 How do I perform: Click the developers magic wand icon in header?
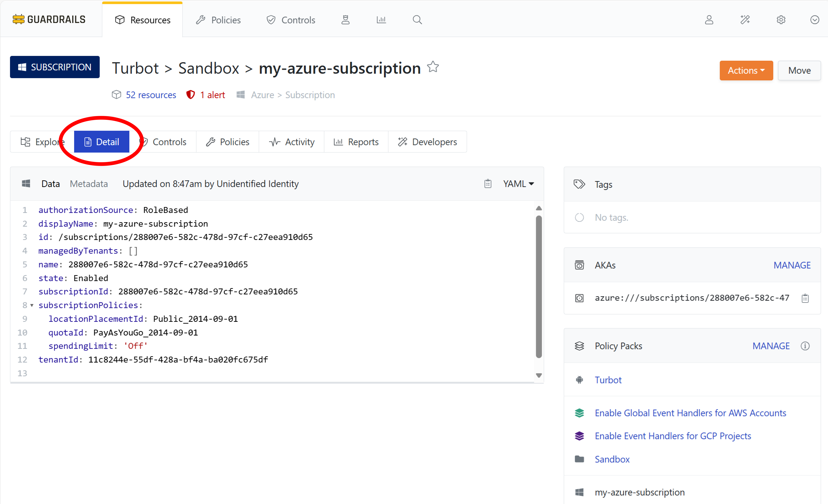tap(745, 20)
